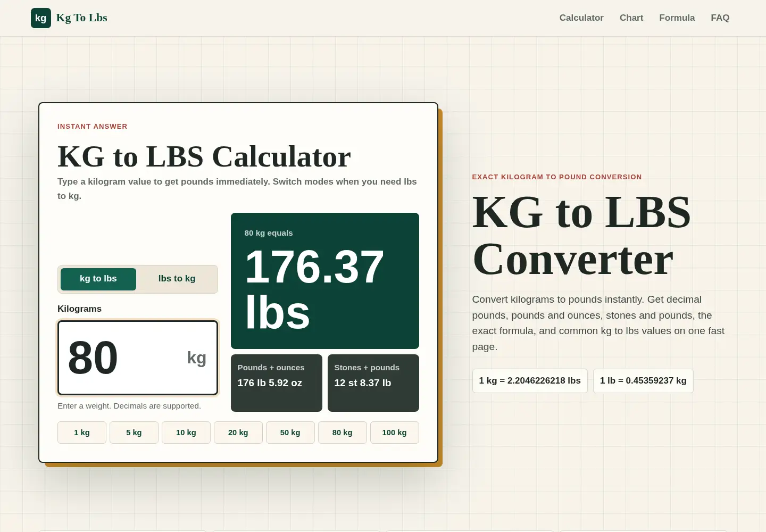766x532 pixels.
Task: Click the KG to LBS Calculator heading
Action: 204,157
